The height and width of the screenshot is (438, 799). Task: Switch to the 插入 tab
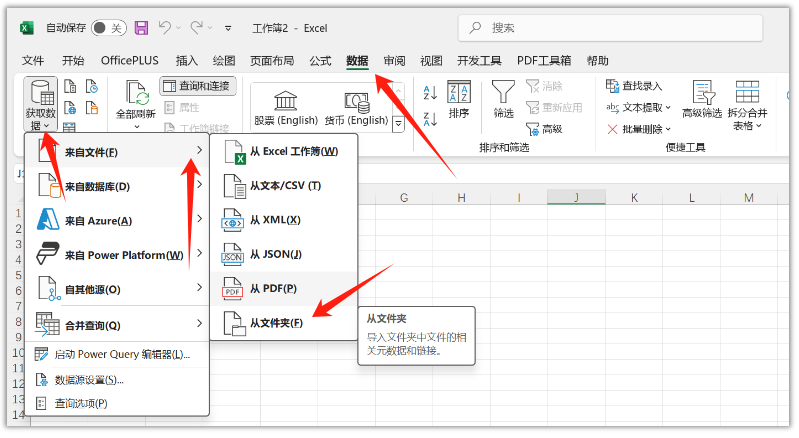point(187,61)
